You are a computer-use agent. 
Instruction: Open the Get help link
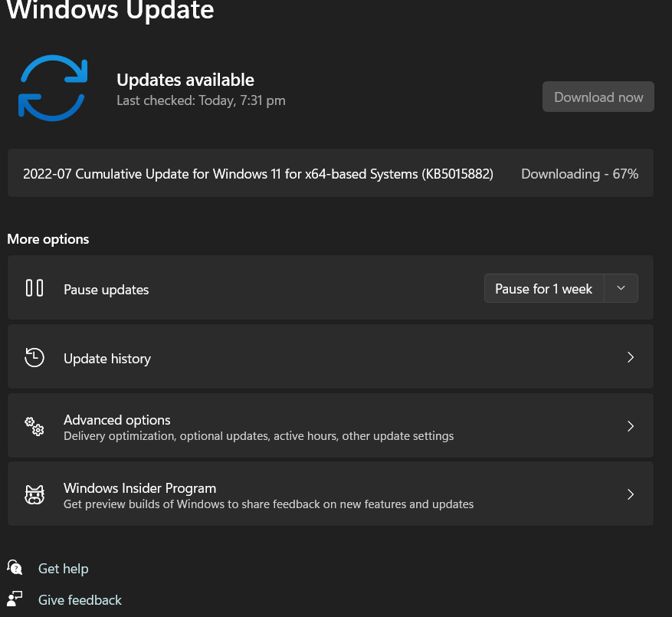click(64, 569)
